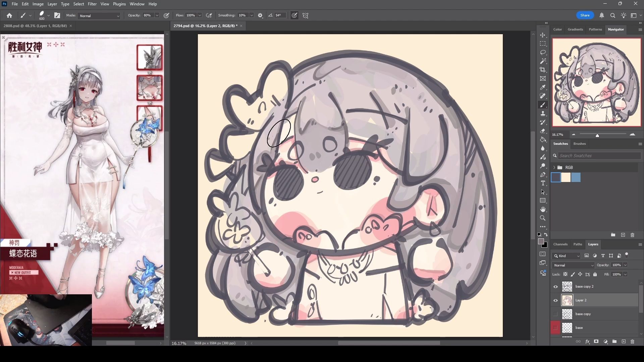644x362 pixels.
Task: Select the Magic Wand tool
Action: point(543,61)
